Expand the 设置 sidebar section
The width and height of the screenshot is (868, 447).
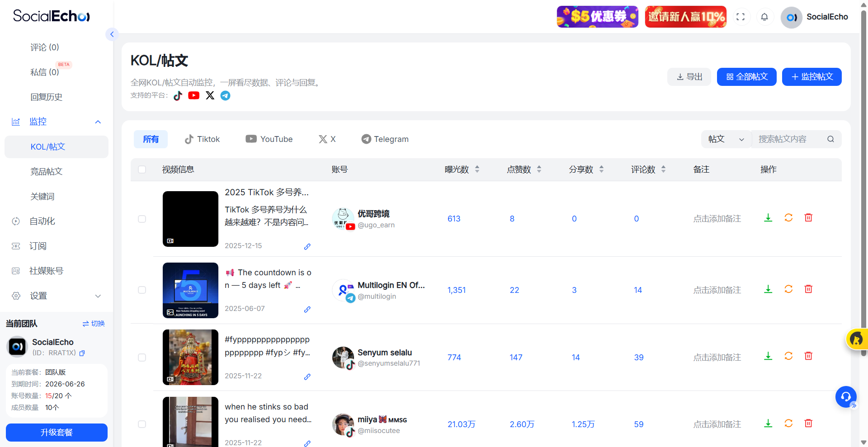(x=98, y=296)
